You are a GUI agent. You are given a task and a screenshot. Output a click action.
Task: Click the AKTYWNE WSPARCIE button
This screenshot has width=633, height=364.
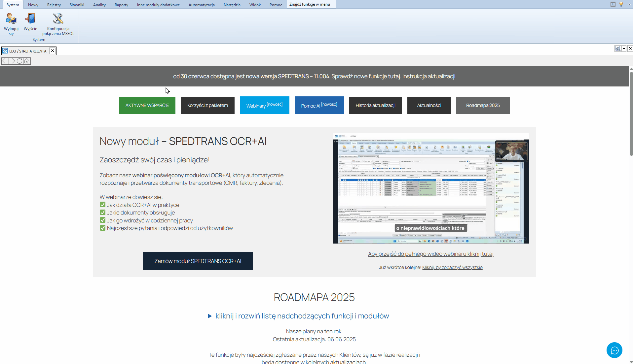(x=147, y=105)
